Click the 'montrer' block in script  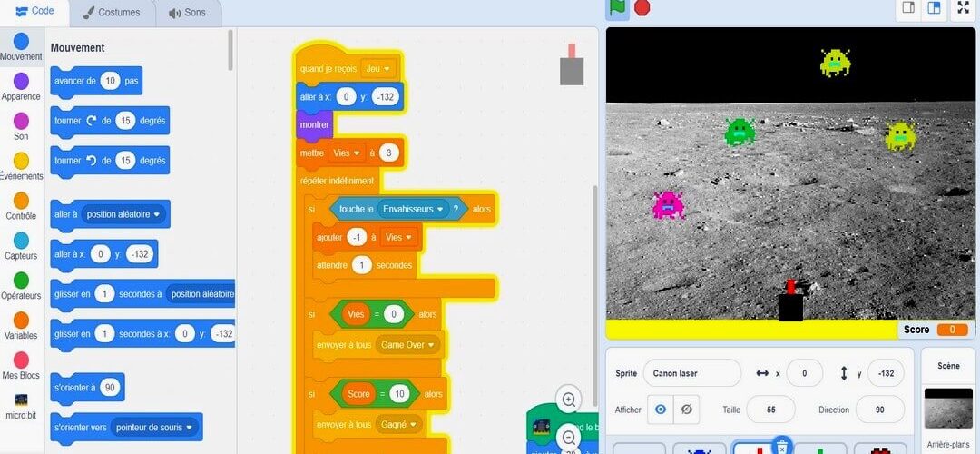pos(314,124)
